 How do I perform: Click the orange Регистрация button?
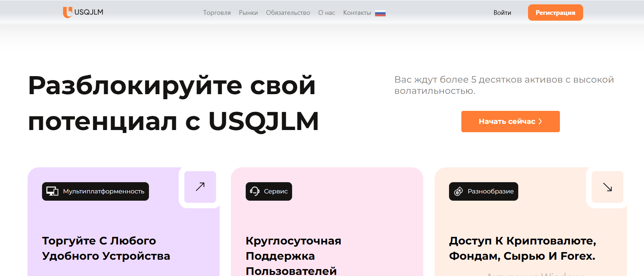555,13
